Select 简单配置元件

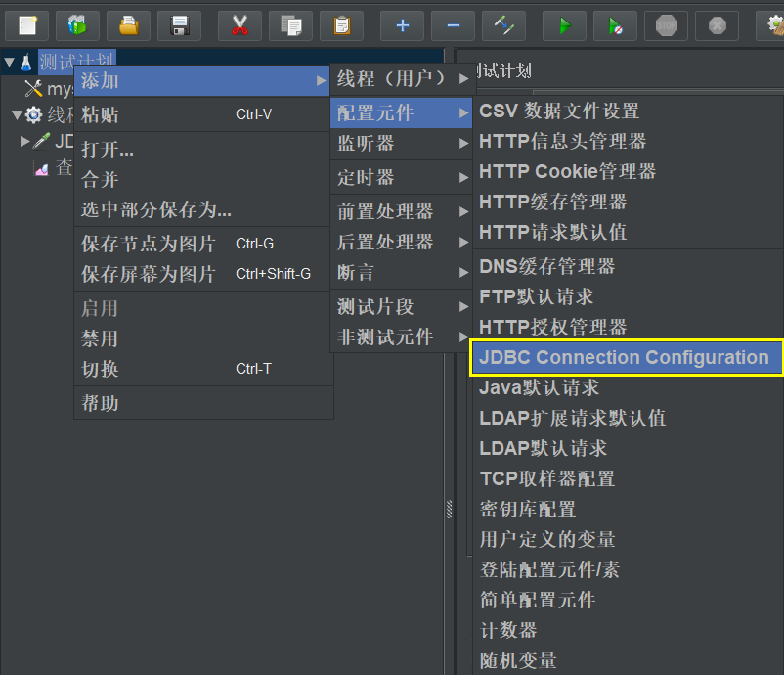click(x=628, y=600)
